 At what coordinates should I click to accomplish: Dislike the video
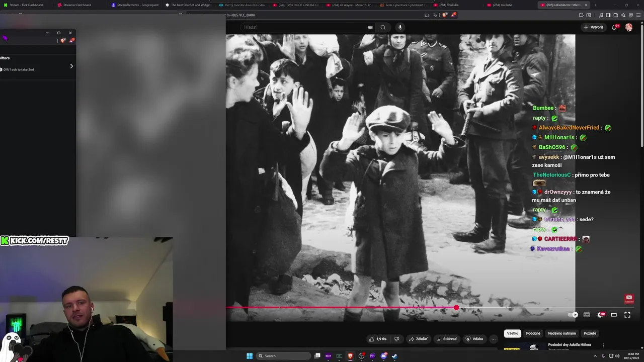click(396, 339)
